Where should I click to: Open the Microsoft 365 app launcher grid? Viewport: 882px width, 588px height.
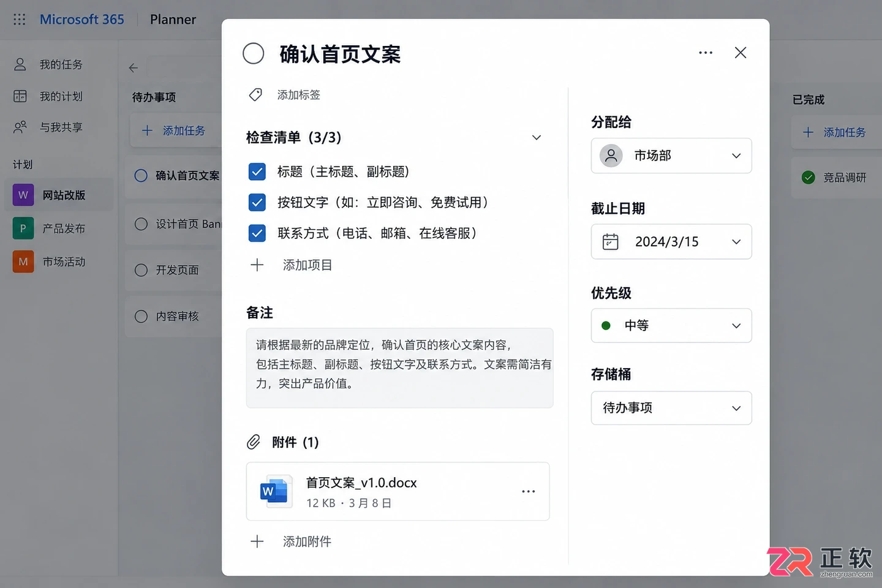pyautogui.click(x=20, y=20)
